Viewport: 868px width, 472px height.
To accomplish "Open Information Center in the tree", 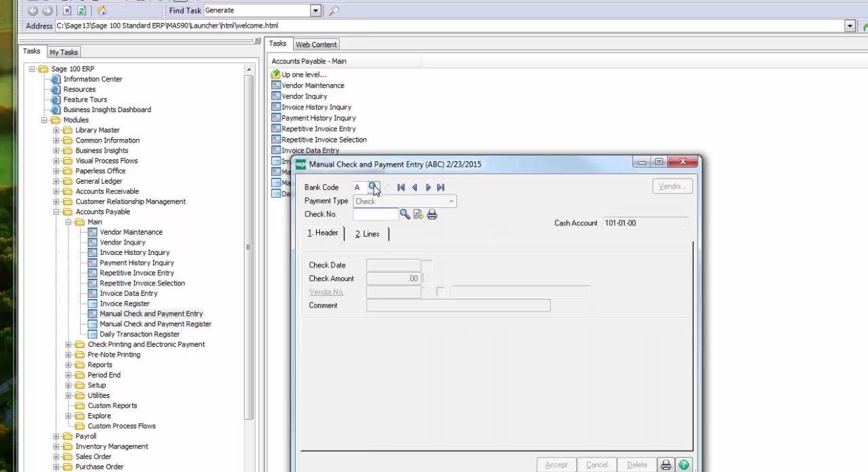I will [92, 79].
